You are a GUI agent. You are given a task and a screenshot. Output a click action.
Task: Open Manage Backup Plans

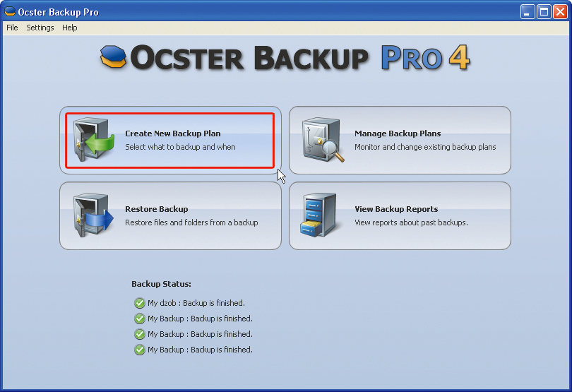coord(400,140)
